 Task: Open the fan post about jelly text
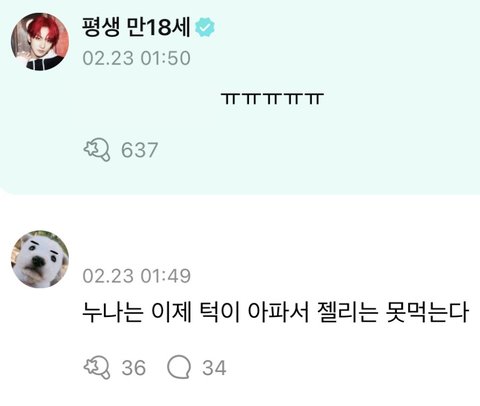(275, 312)
